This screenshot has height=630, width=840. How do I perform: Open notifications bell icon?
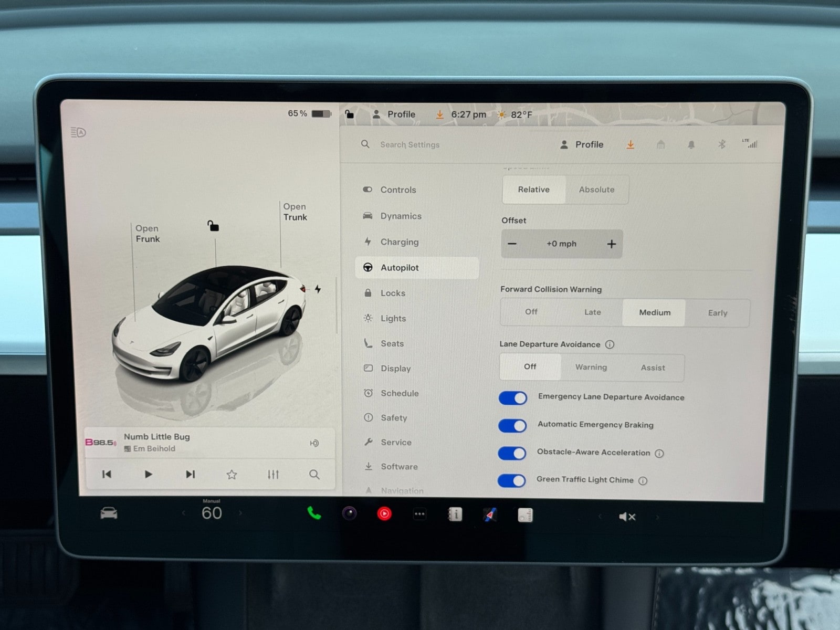coord(691,145)
